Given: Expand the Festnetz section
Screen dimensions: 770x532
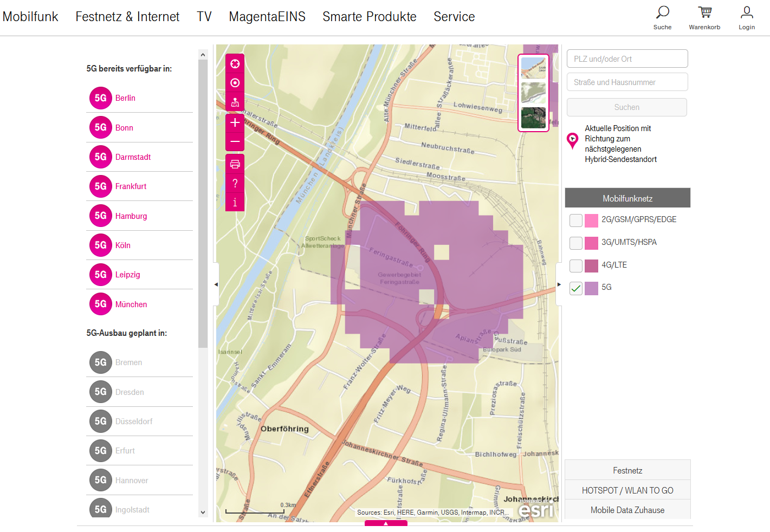Looking at the screenshot, I should [x=627, y=470].
